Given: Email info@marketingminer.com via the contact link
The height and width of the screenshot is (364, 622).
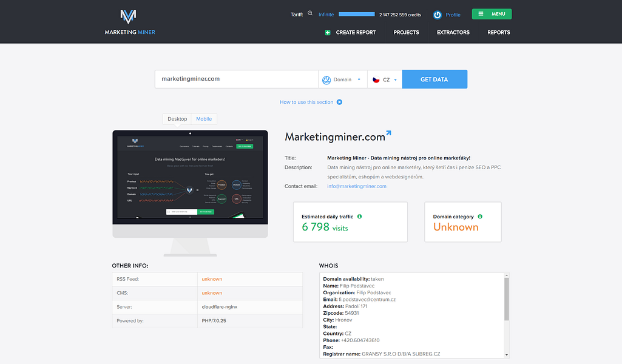Looking at the screenshot, I should coord(356,186).
